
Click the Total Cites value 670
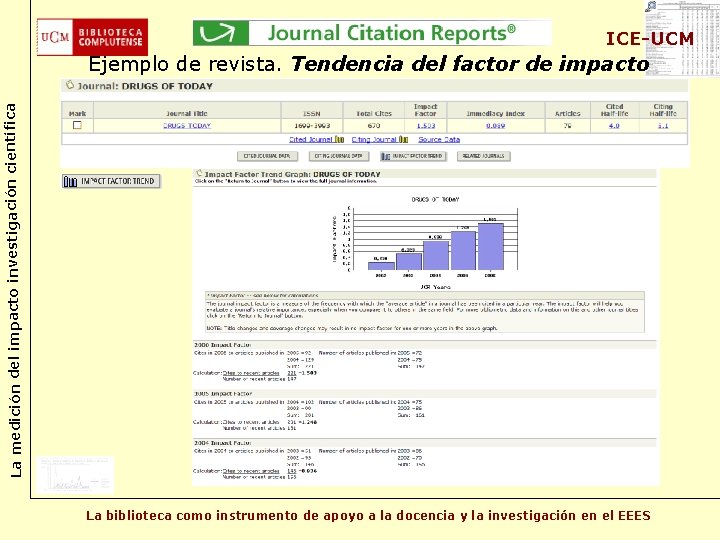click(x=374, y=125)
